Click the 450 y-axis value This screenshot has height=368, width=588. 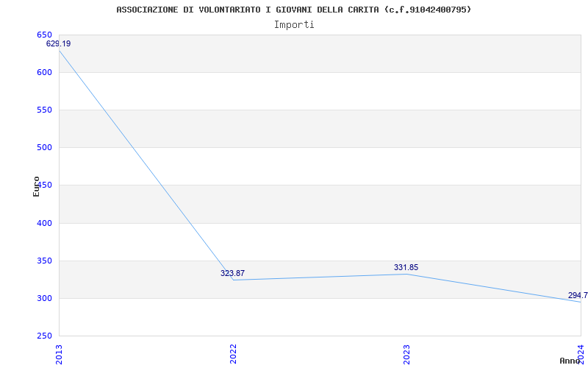point(44,185)
